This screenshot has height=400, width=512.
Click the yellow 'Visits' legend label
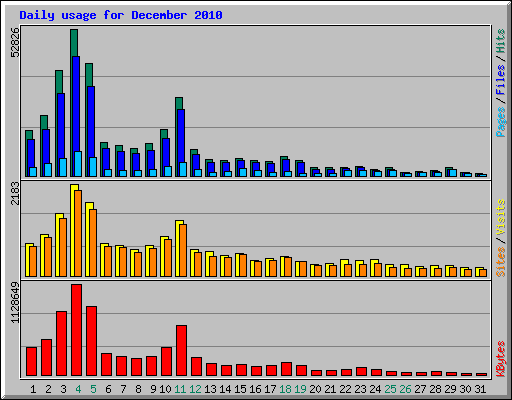point(500,217)
